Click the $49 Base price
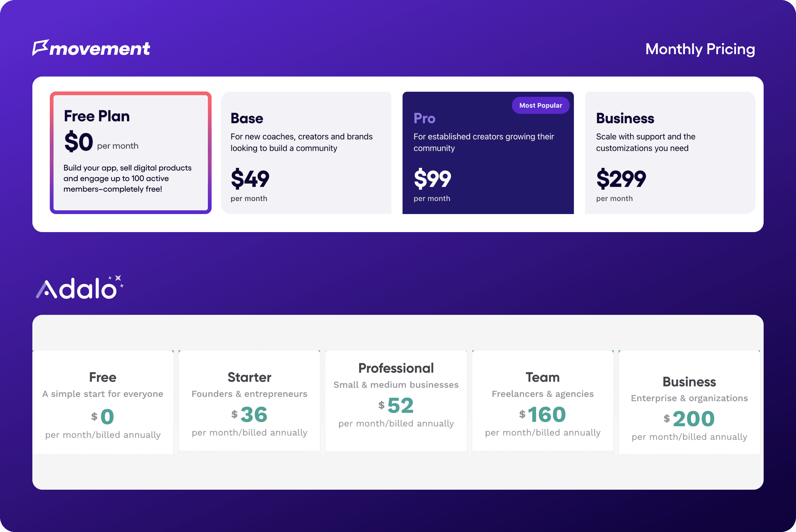Viewport: 796px width, 532px height. pyautogui.click(x=250, y=179)
